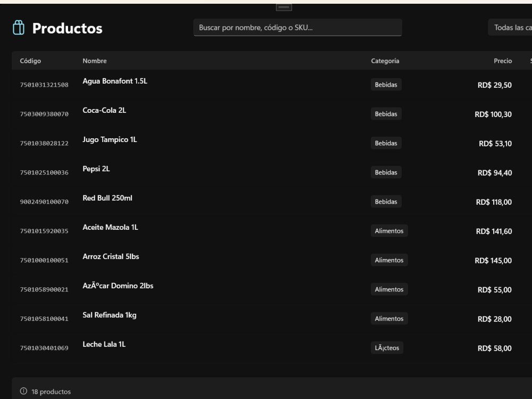Image resolution: width=532 pixels, height=399 pixels.
Task: Click the info icon beside 18 productos
Action: tap(23, 391)
